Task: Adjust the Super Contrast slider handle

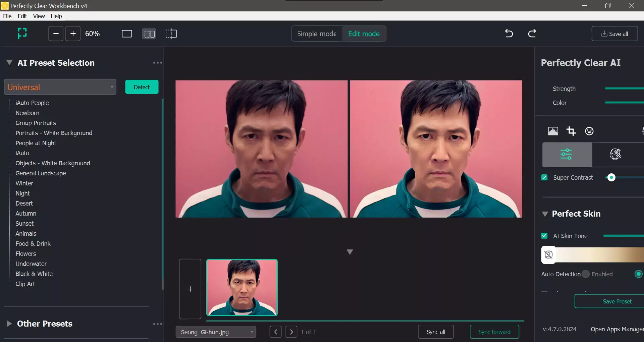Action: [611, 177]
